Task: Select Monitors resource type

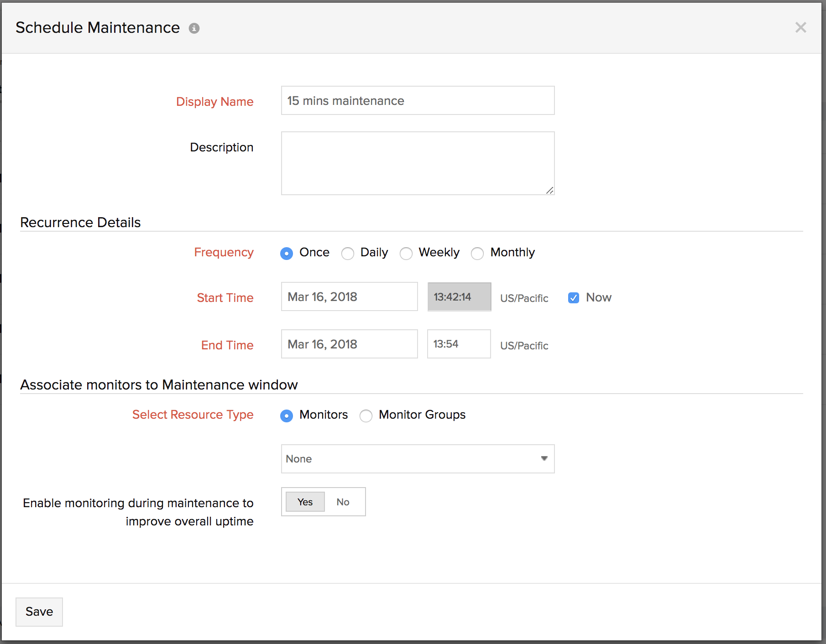Action: (287, 415)
